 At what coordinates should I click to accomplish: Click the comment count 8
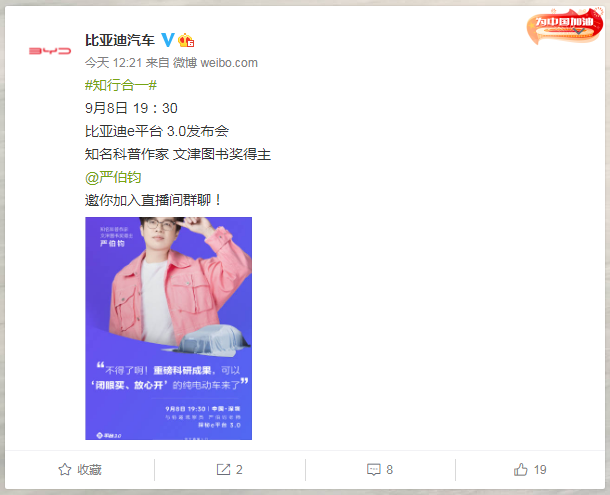389,470
